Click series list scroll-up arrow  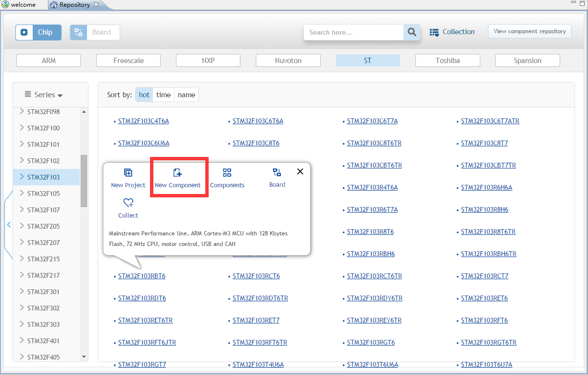(x=84, y=112)
